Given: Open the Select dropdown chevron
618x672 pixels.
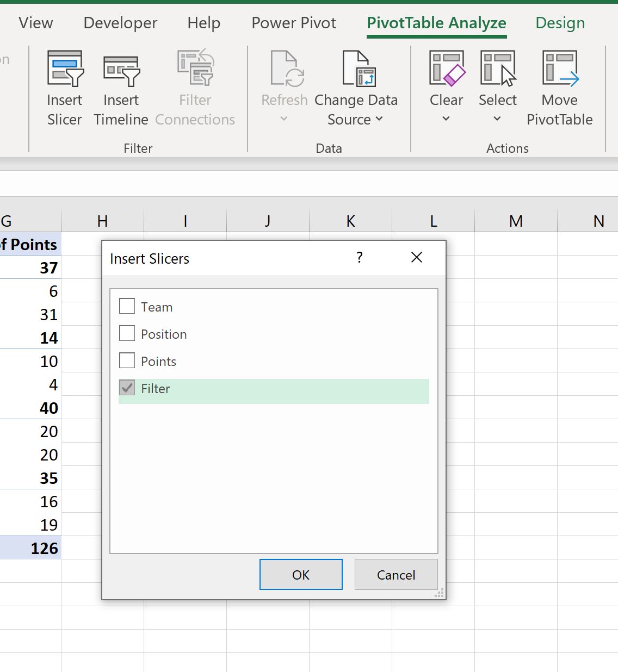Looking at the screenshot, I should (x=497, y=119).
